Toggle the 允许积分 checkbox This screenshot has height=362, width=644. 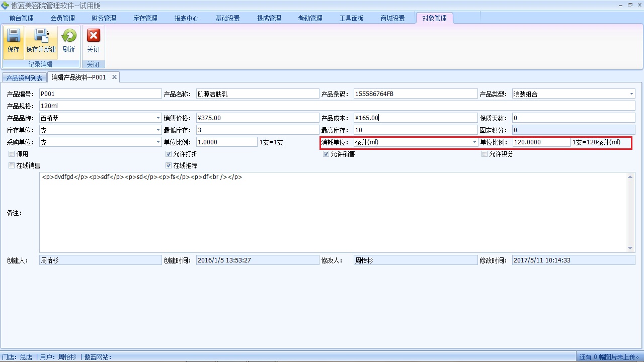coord(485,154)
